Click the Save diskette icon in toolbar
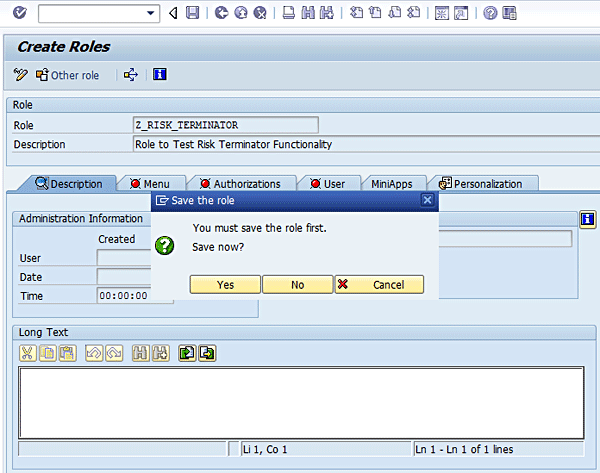The height and width of the screenshot is (473, 600). click(x=192, y=13)
